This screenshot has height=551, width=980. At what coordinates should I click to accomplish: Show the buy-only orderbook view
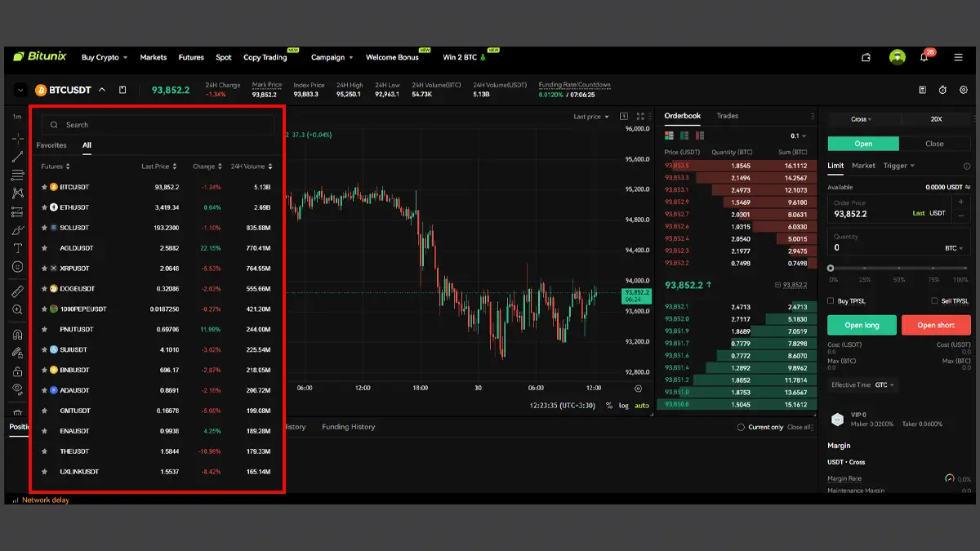tap(684, 136)
